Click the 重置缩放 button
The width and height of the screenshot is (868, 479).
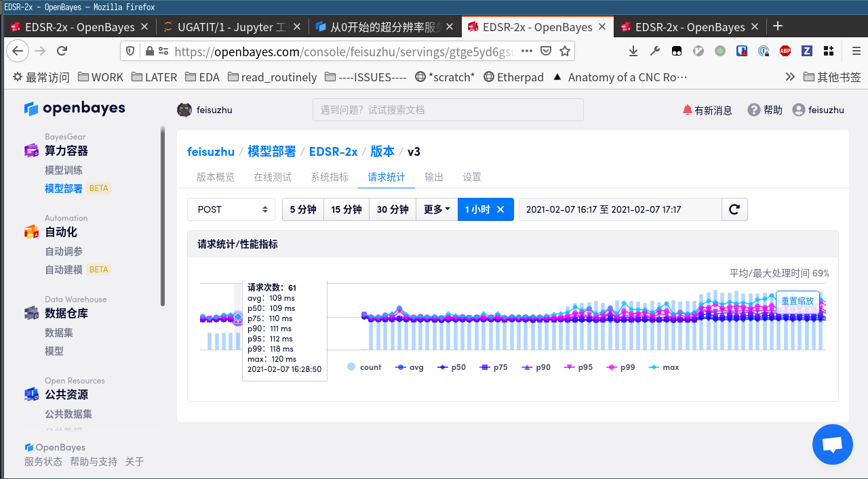pos(797,301)
